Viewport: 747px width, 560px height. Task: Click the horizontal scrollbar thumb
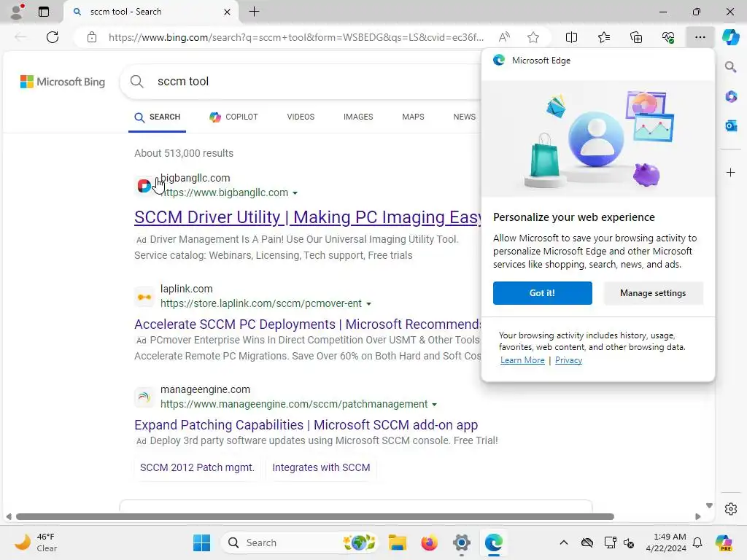click(315, 517)
